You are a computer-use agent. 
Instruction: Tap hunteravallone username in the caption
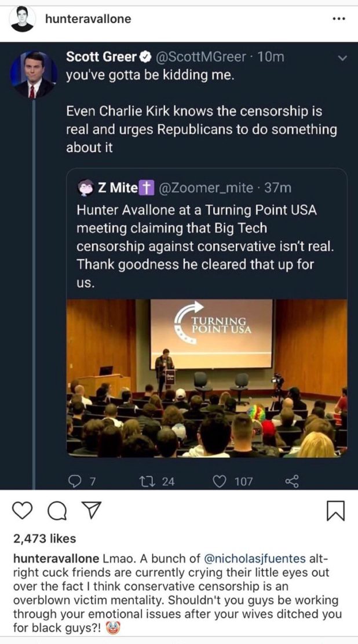[x=55, y=558]
